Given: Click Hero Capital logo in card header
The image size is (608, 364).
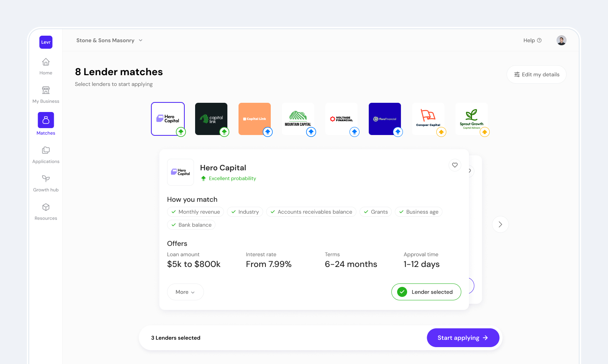Looking at the screenshot, I should [x=181, y=172].
